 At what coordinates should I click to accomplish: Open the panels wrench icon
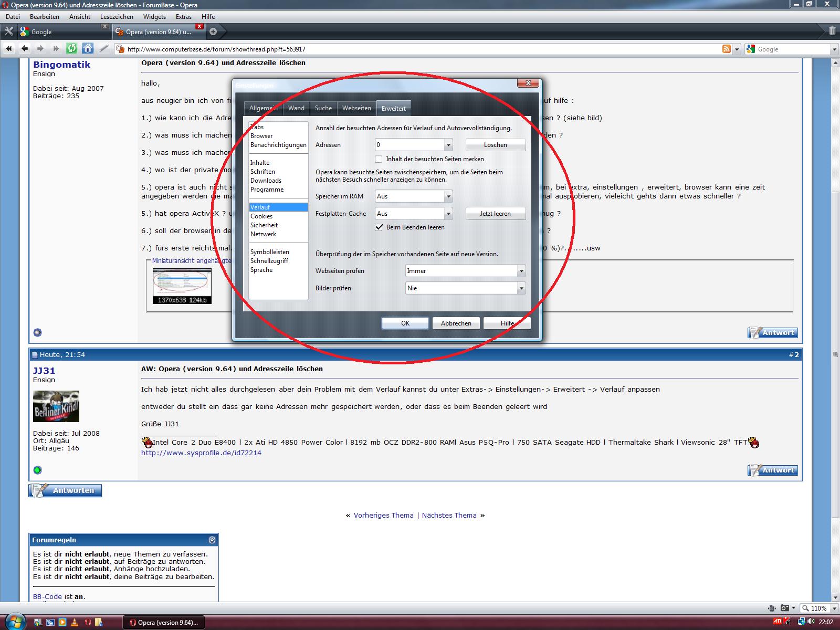(x=8, y=31)
